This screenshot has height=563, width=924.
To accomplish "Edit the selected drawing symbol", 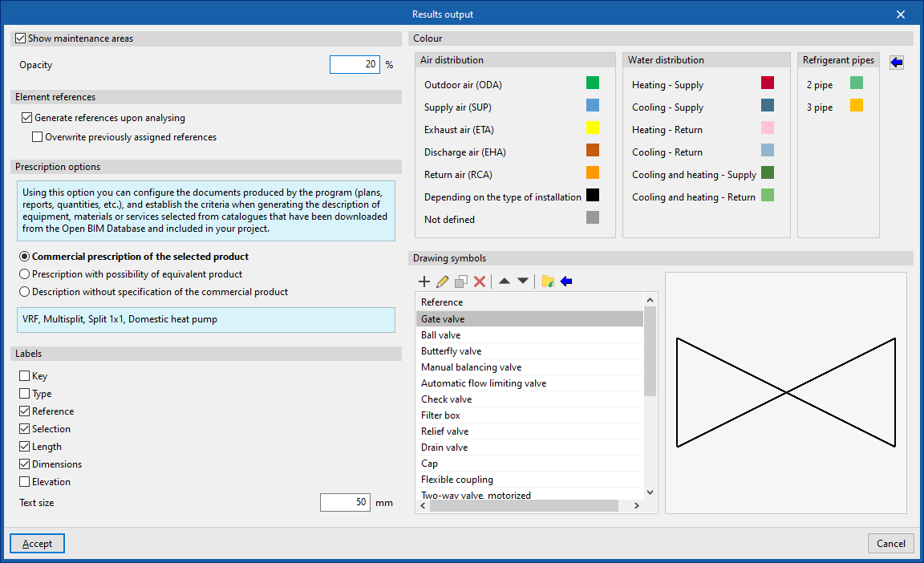I will point(443,281).
